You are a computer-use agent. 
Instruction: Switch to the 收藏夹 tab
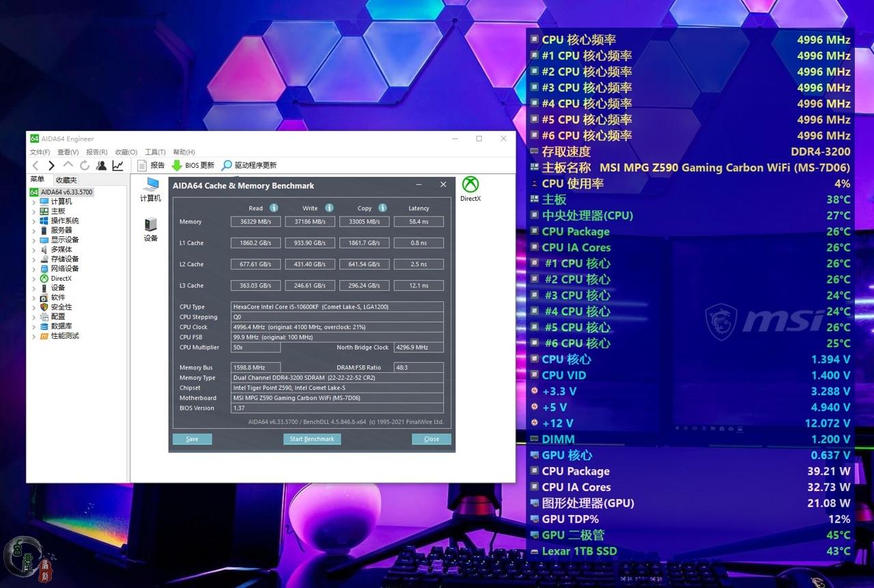tap(66, 180)
